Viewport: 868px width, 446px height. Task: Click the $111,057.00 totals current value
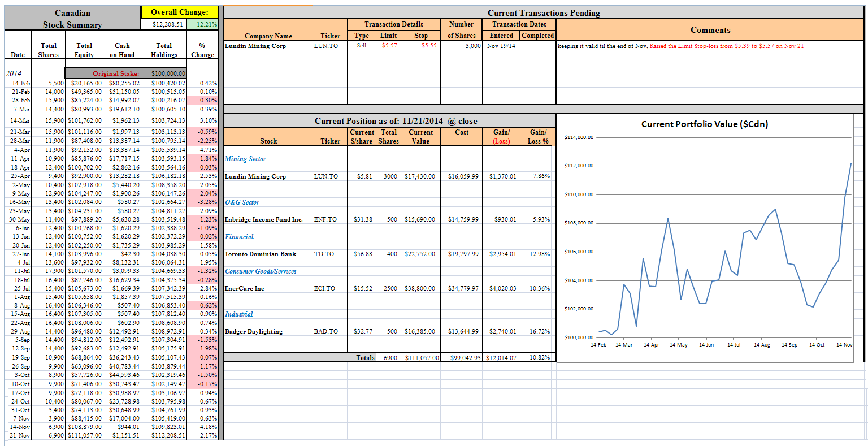tap(420, 357)
